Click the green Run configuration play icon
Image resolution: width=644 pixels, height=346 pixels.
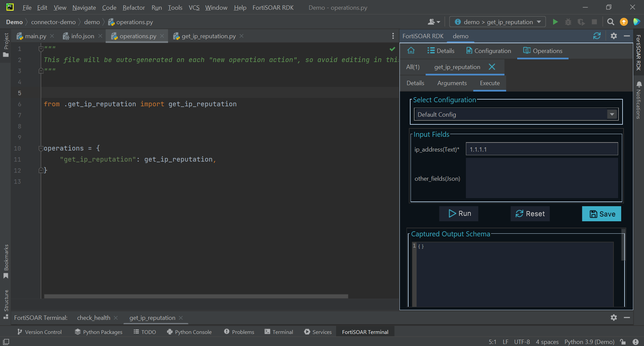555,22
